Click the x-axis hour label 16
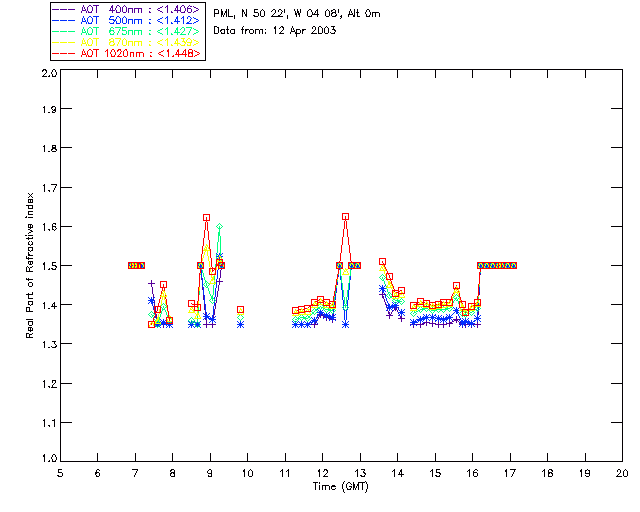 click(473, 473)
